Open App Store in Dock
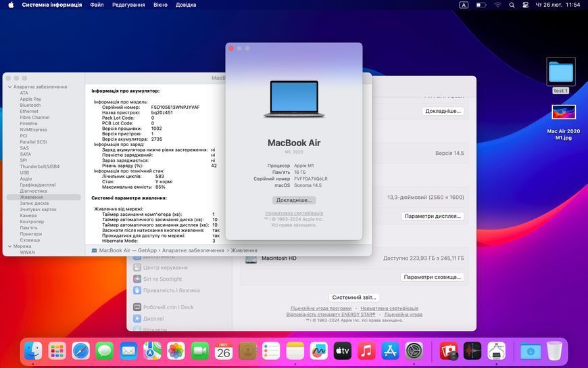 click(391, 351)
